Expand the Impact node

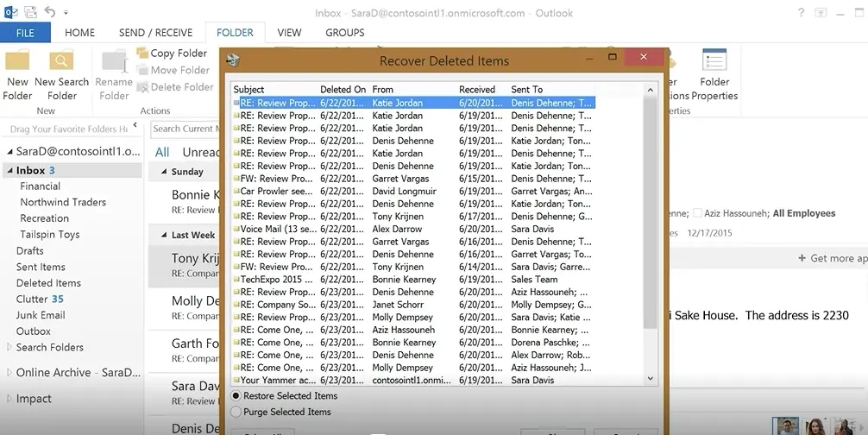click(x=9, y=399)
